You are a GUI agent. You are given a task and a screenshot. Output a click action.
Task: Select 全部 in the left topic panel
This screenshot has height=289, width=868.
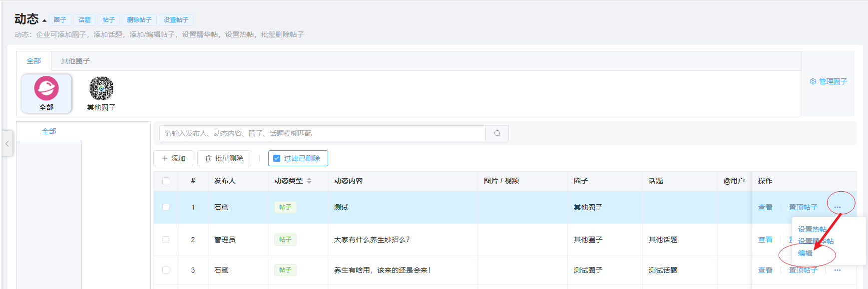point(49,131)
